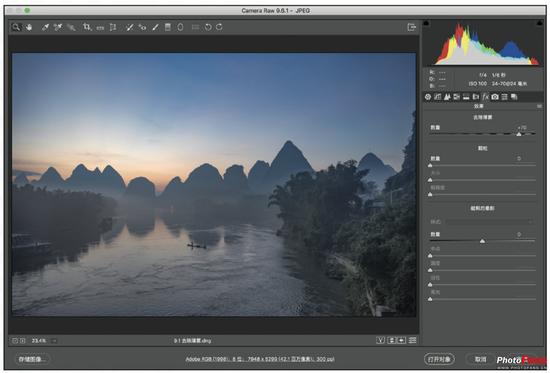Click the zoom out minus button

[x=15, y=341]
